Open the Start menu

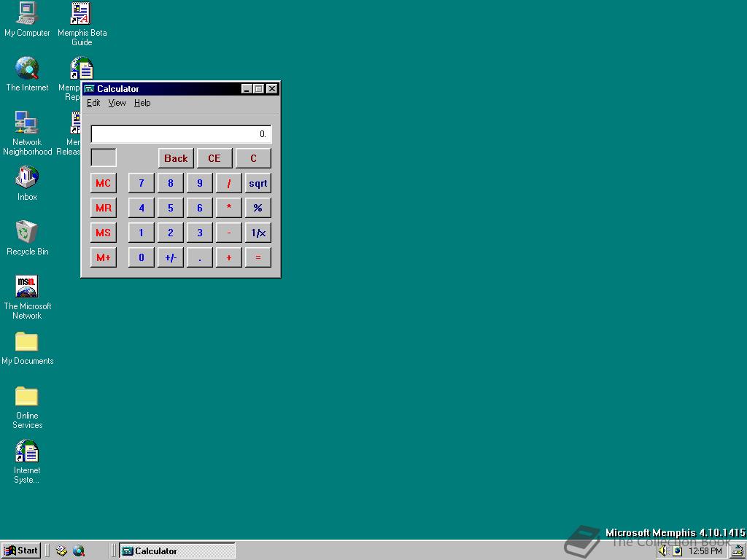point(21,551)
